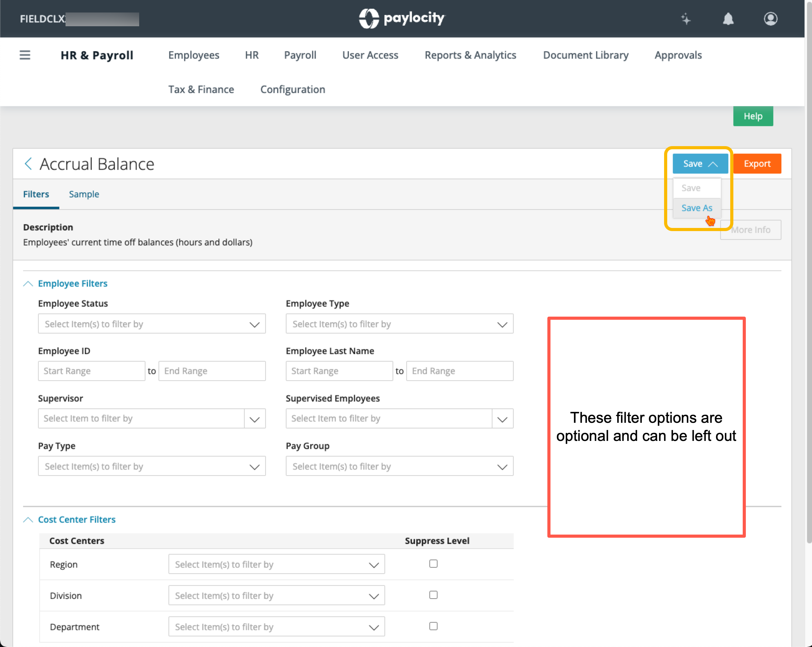
Task: Collapse the Employee Filters section
Action: pyautogui.click(x=28, y=283)
